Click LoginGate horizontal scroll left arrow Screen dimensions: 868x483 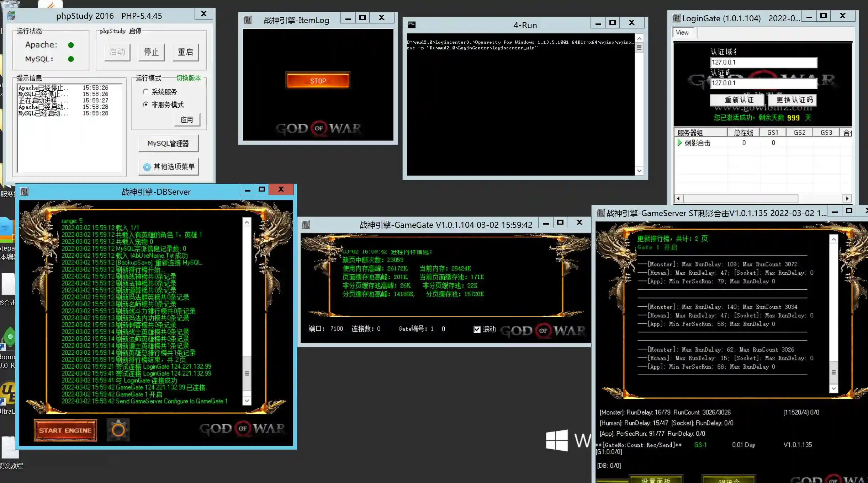click(678, 198)
